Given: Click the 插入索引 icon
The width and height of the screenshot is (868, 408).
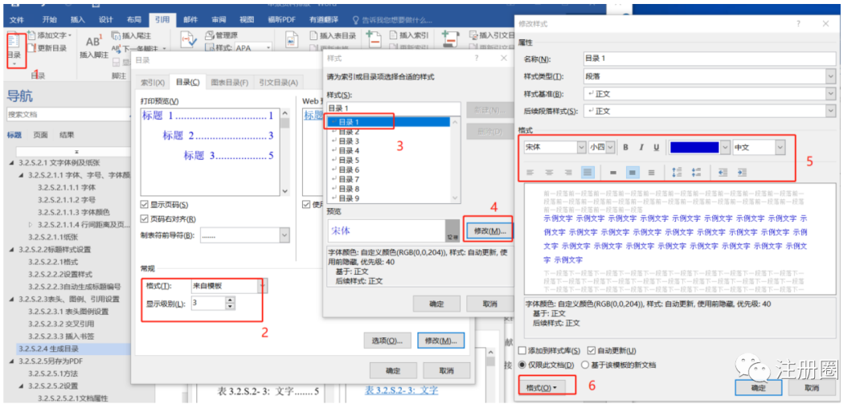Looking at the screenshot, I should pos(393,35).
